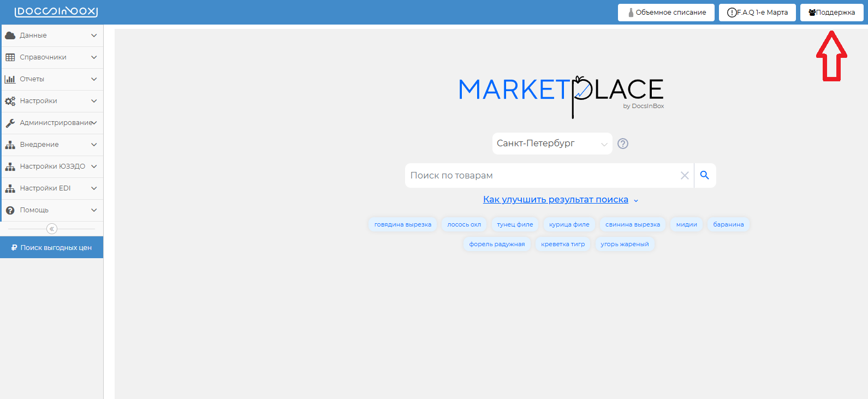Expand the Справочники menu chevron
The height and width of the screenshot is (399, 868).
(x=94, y=57)
